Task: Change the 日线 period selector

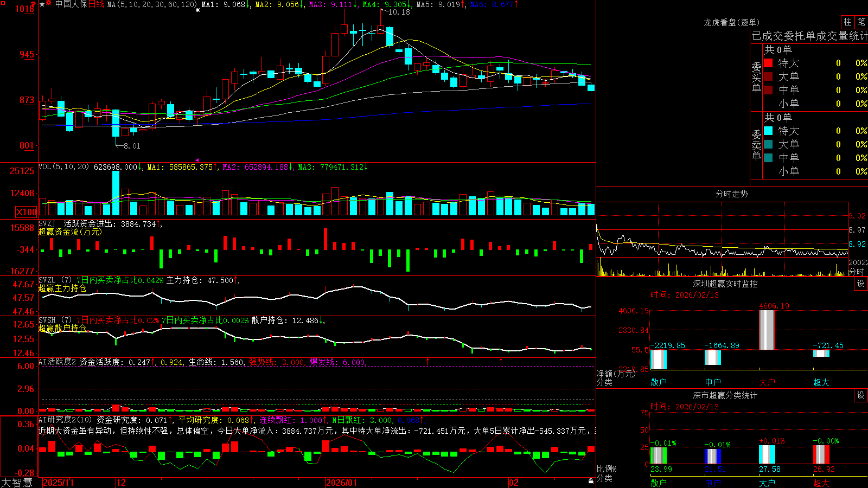Action: pyautogui.click(x=96, y=4)
